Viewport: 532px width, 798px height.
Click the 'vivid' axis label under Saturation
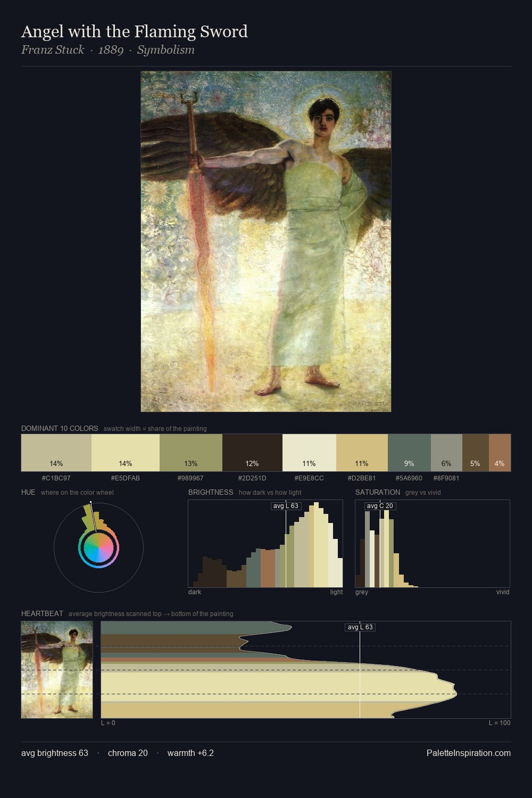[503, 592]
